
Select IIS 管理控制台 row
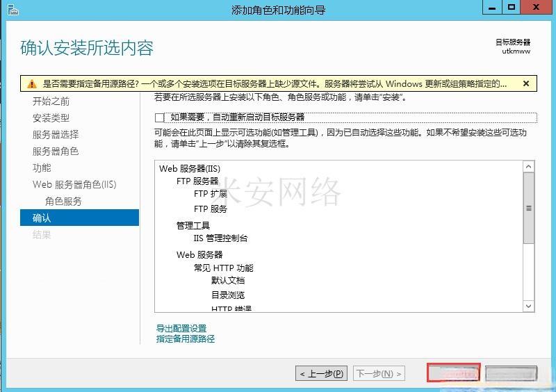(220, 238)
